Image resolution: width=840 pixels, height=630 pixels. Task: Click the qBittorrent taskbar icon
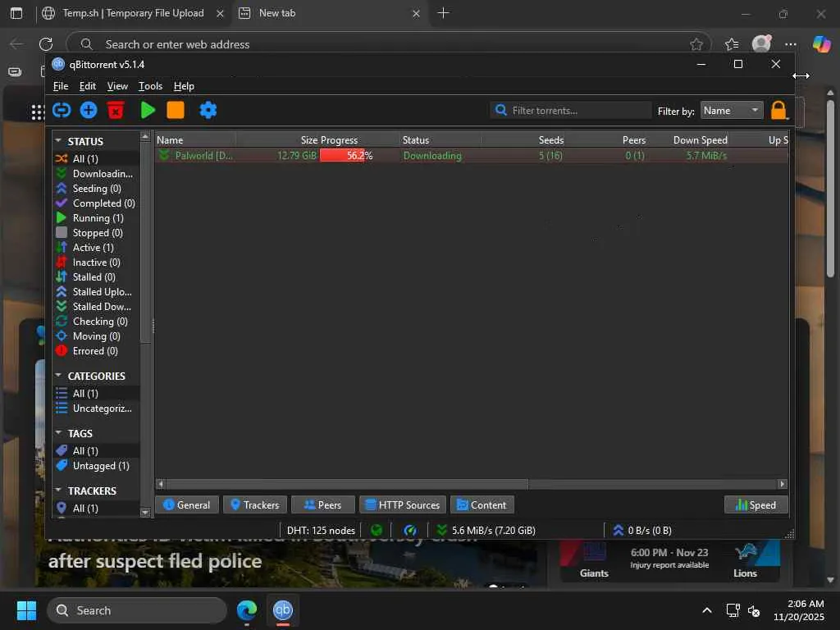pyautogui.click(x=282, y=610)
